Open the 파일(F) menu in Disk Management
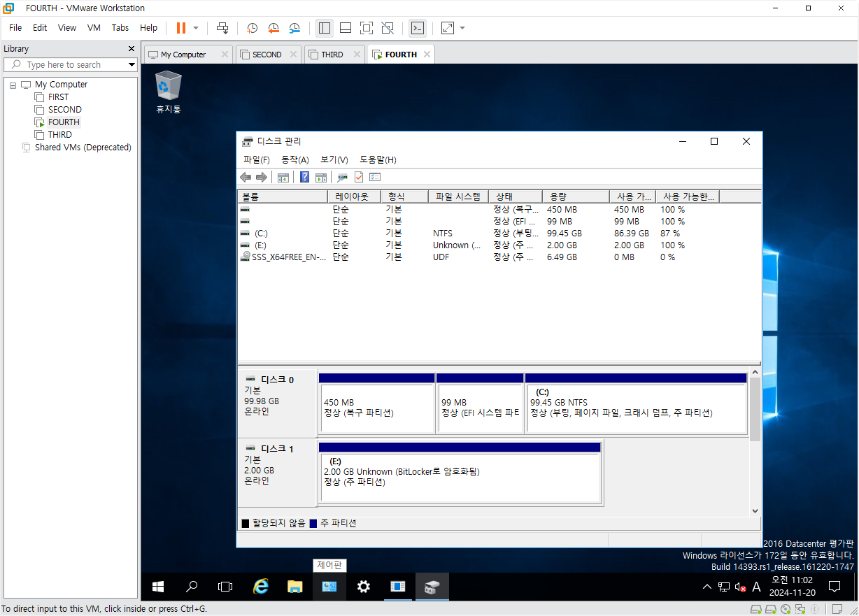The image size is (859, 616). point(257,160)
